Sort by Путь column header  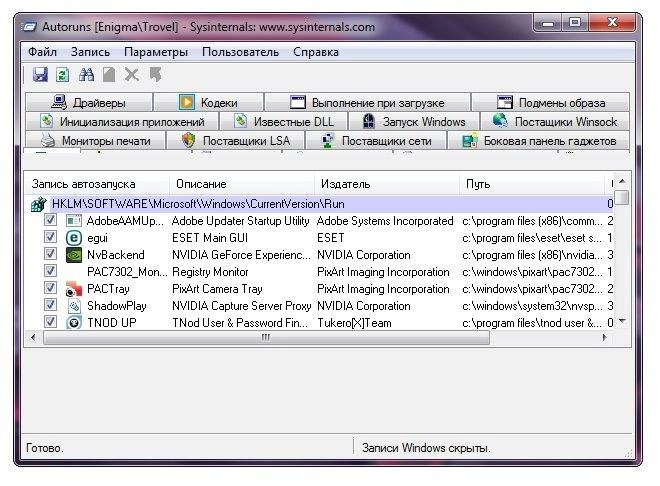pyautogui.click(x=532, y=184)
